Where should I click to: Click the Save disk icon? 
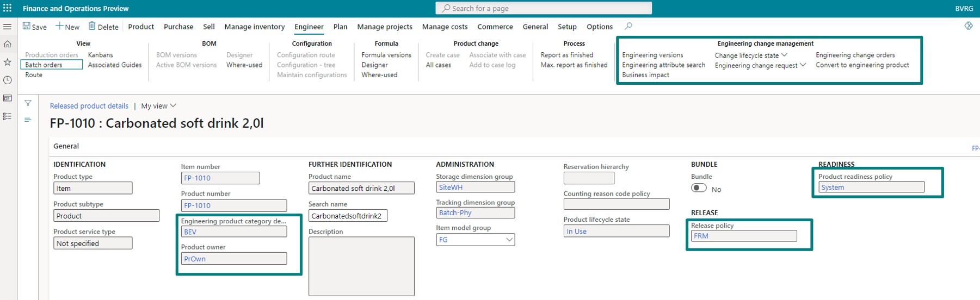[x=26, y=26]
